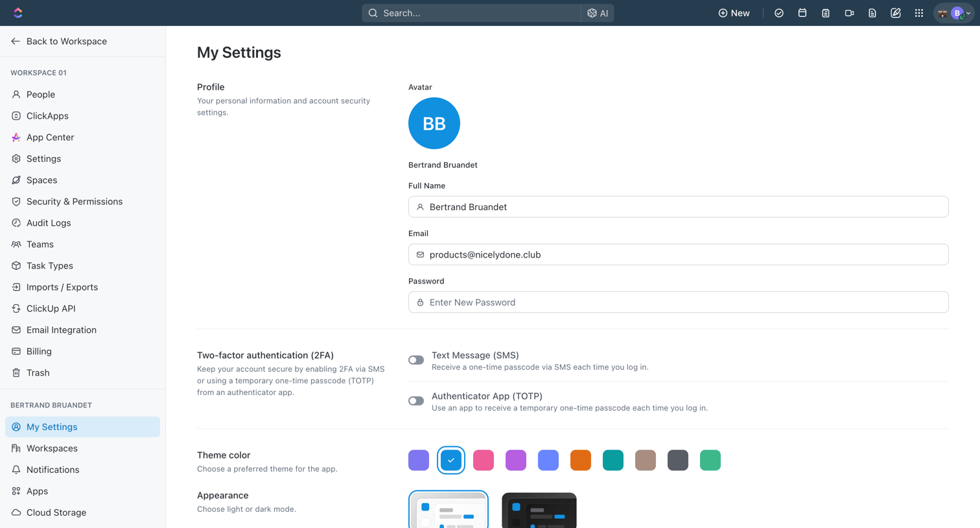The height and width of the screenshot is (528, 980).
Task: Select the checked blue theme color swatch
Action: click(451, 460)
